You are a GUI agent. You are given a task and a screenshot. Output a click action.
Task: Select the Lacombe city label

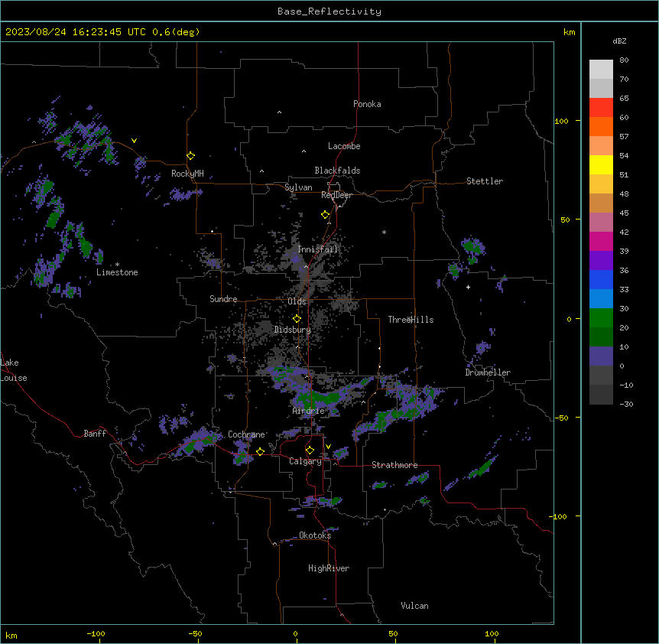pyautogui.click(x=344, y=146)
